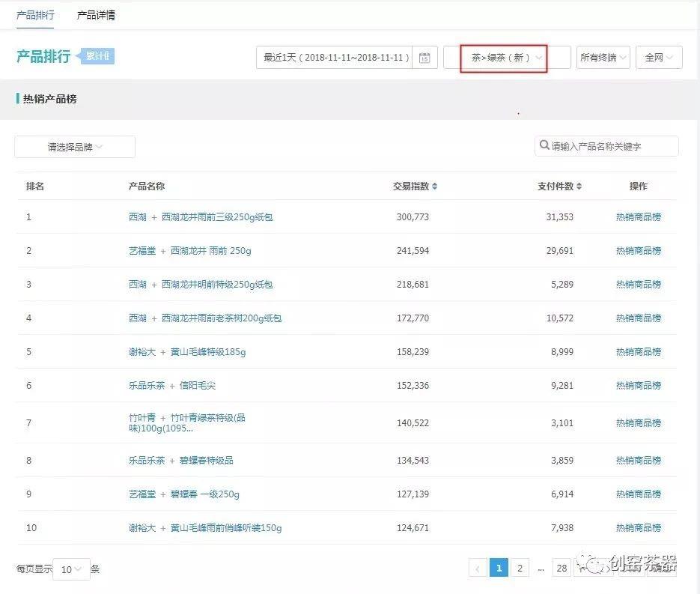Click the 热销产品榜 section heading

pos(49,99)
